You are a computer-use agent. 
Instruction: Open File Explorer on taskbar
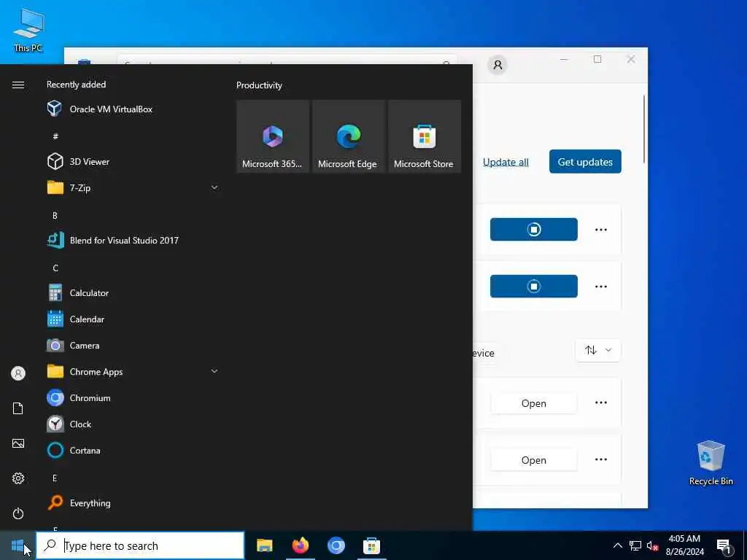264,545
